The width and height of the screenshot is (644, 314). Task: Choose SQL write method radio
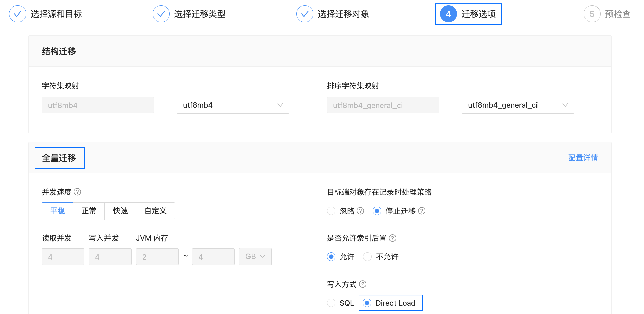pos(331,303)
